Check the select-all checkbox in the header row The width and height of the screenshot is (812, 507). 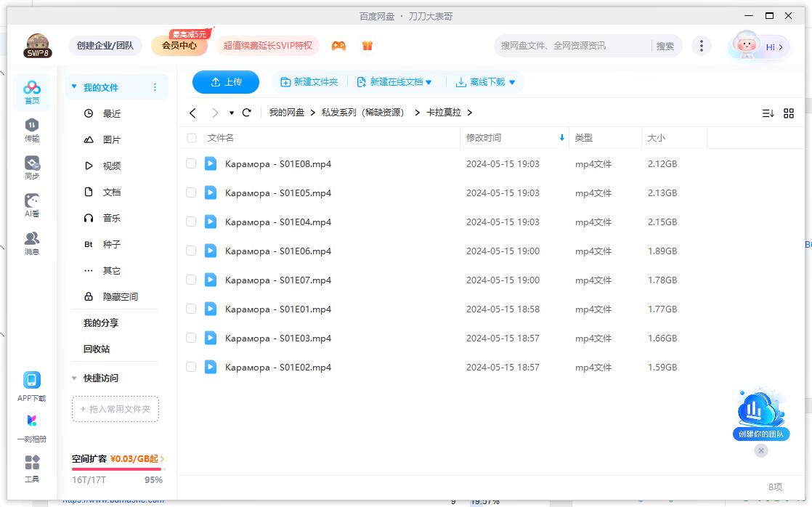pyautogui.click(x=190, y=137)
